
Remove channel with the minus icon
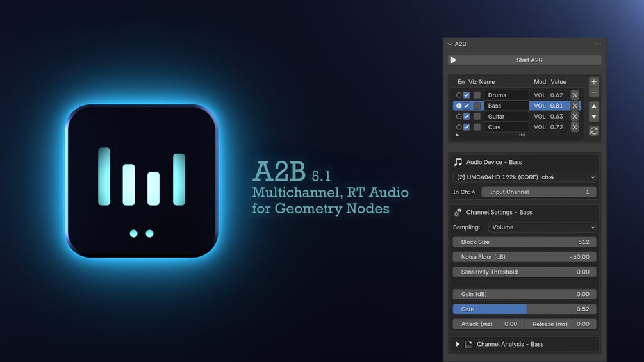pos(594,92)
